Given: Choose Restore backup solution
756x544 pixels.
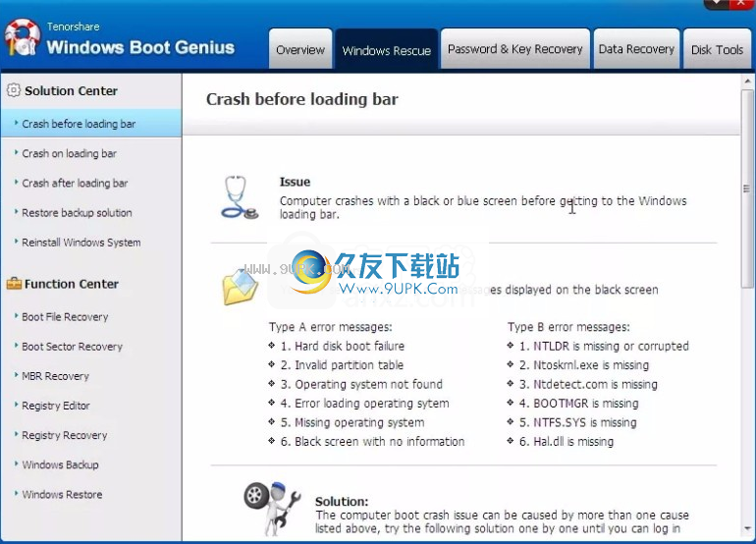Looking at the screenshot, I should [x=77, y=213].
